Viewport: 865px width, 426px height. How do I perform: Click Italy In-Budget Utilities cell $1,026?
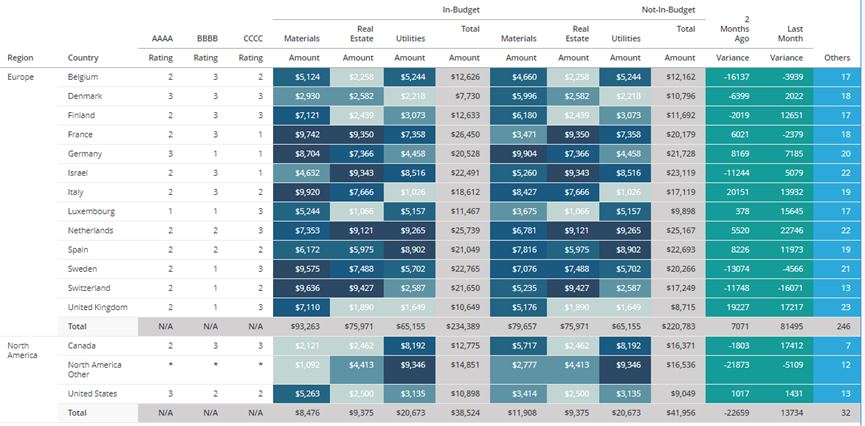[x=410, y=192]
